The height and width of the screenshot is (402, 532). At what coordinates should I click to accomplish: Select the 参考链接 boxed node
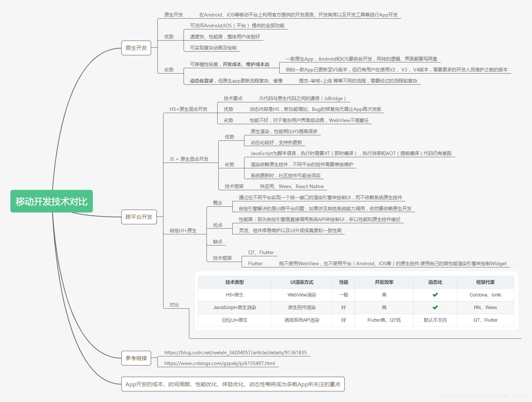click(x=136, y=358)
